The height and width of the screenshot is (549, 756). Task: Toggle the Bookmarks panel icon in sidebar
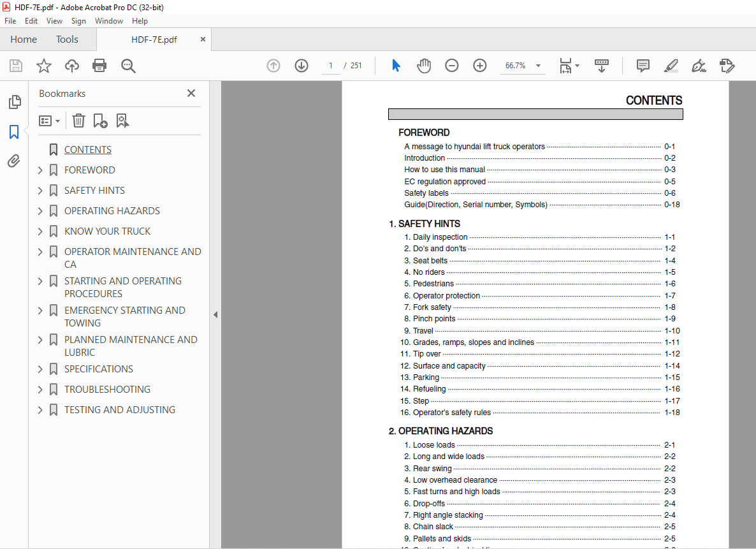pos(14,132)
